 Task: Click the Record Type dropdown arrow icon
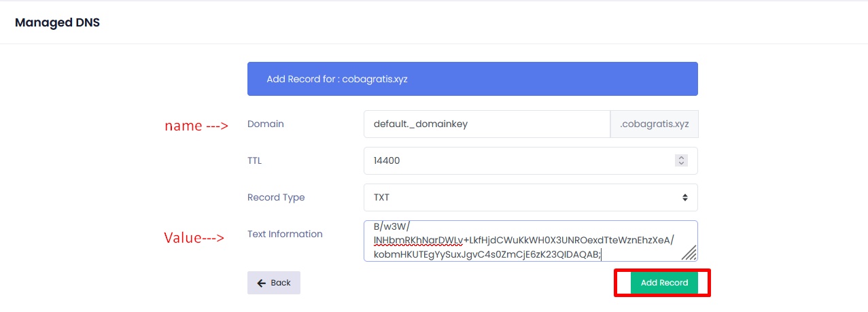click(684, 197)
